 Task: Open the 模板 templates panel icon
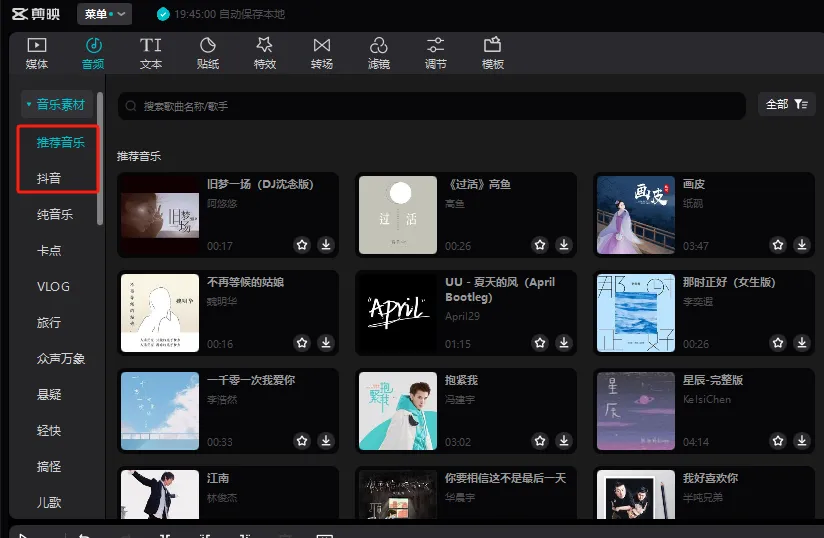click(492, 53)
